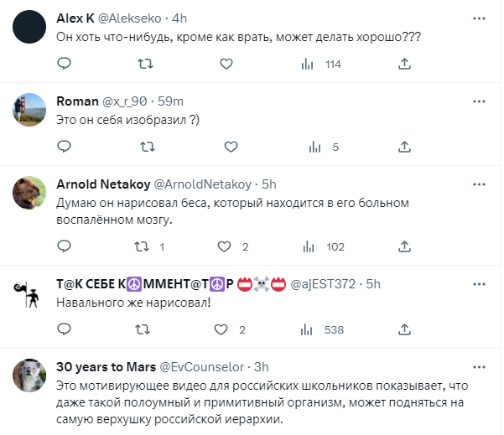
Task: Share Roman's tweet
Action: 405,147
